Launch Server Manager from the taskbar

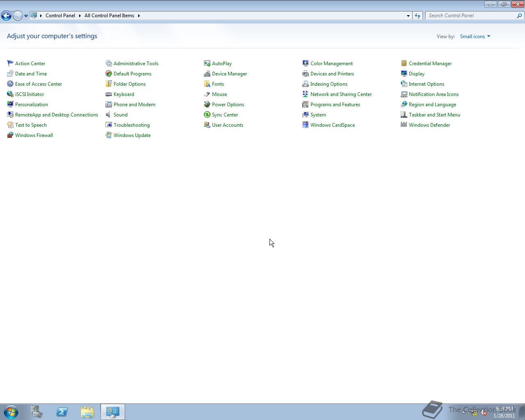click(x=37, y=412)
